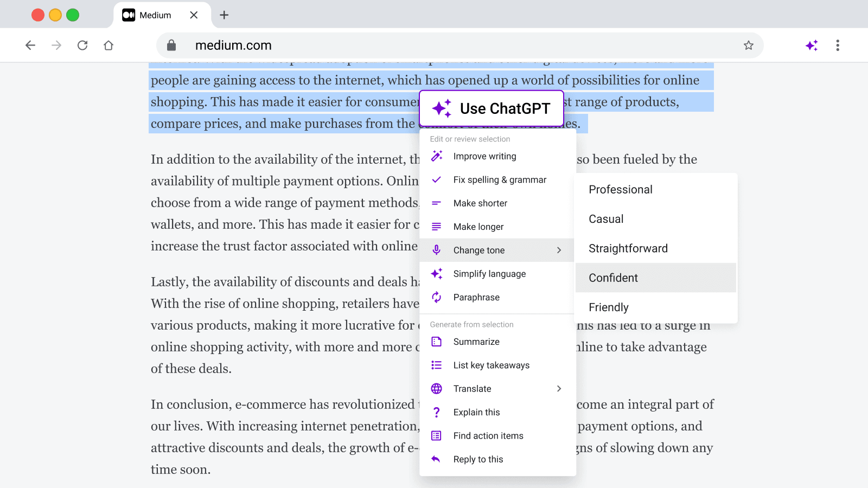This screenshot has width=868, height=488.
Task: Click the sparkle icon beside Simplify language
Action: [x=437, y=274]
